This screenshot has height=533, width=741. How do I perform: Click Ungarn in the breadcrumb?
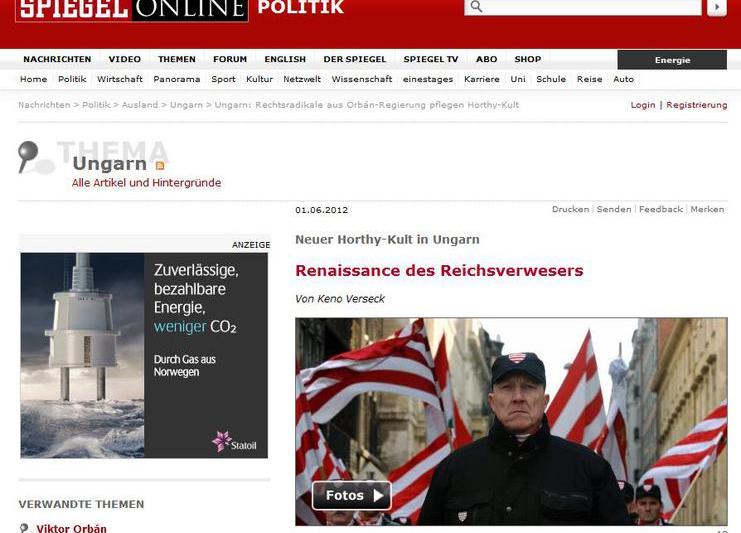click(x=186, y=105)
